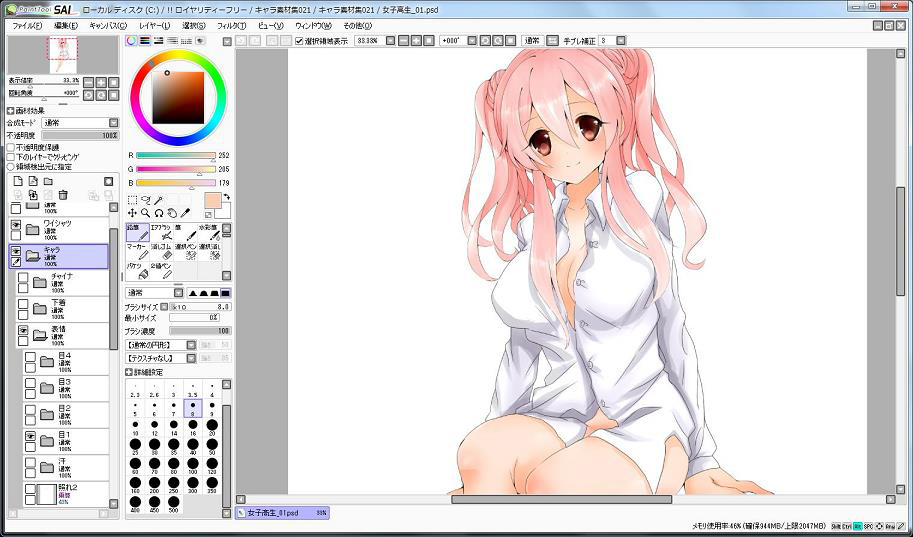913x537 pixels.
Task: Activate the Eyedropper tool
Action: point(186,212)
